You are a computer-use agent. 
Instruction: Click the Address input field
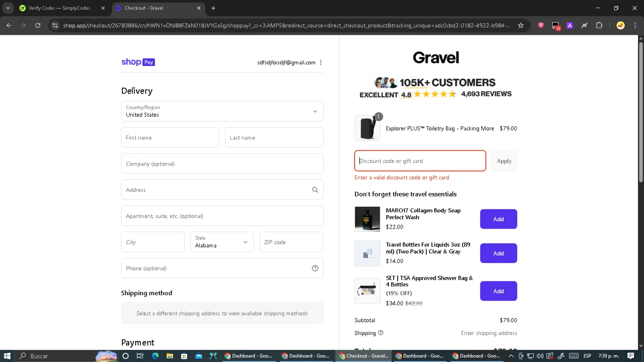222,190
